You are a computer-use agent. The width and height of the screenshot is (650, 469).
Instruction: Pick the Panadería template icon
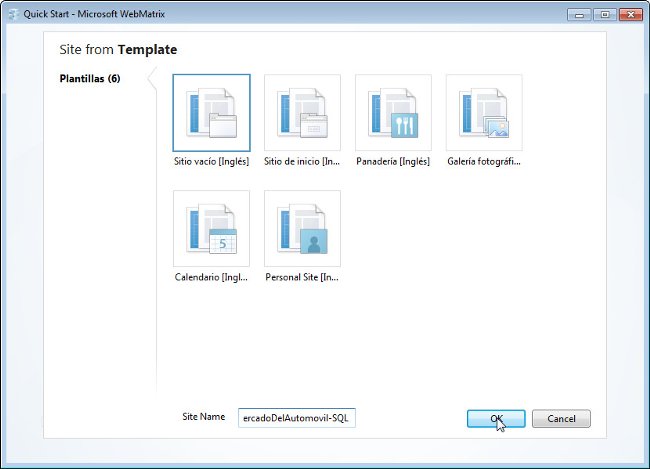[x=393, y=113]
